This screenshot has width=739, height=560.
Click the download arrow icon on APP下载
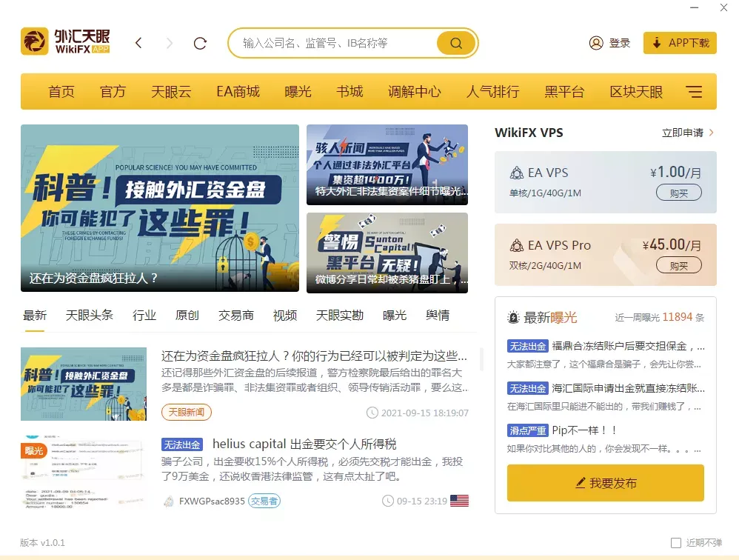(657, 43)
